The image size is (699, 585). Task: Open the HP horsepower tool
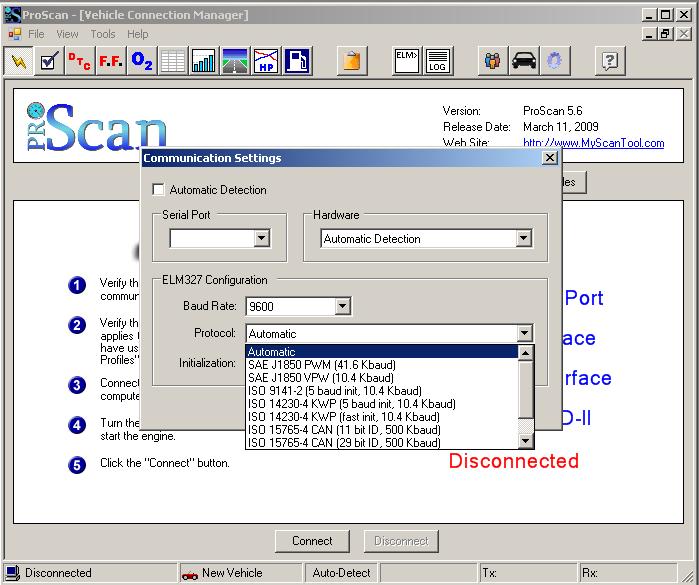[265, 61]
